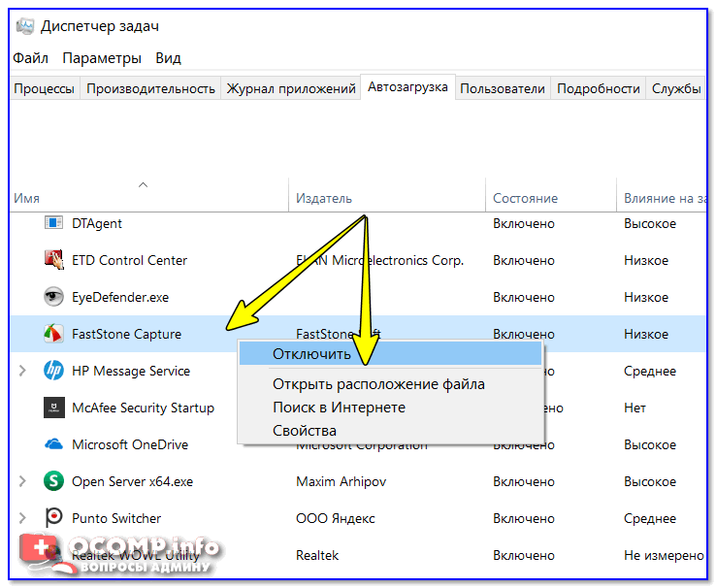
Task: Click Низкое impact in ETD Control Center row
Action: [x=646, y=260]
